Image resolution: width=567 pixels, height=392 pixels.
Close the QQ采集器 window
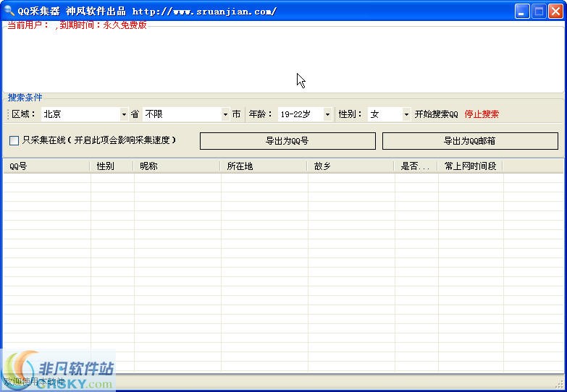click(x=555, y=11)
